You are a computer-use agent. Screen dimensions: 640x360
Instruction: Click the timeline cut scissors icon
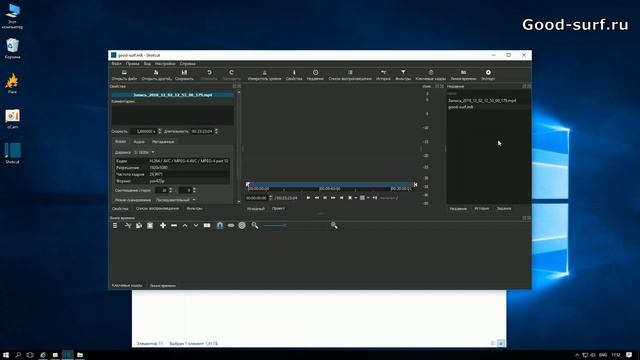coord(128,225)
